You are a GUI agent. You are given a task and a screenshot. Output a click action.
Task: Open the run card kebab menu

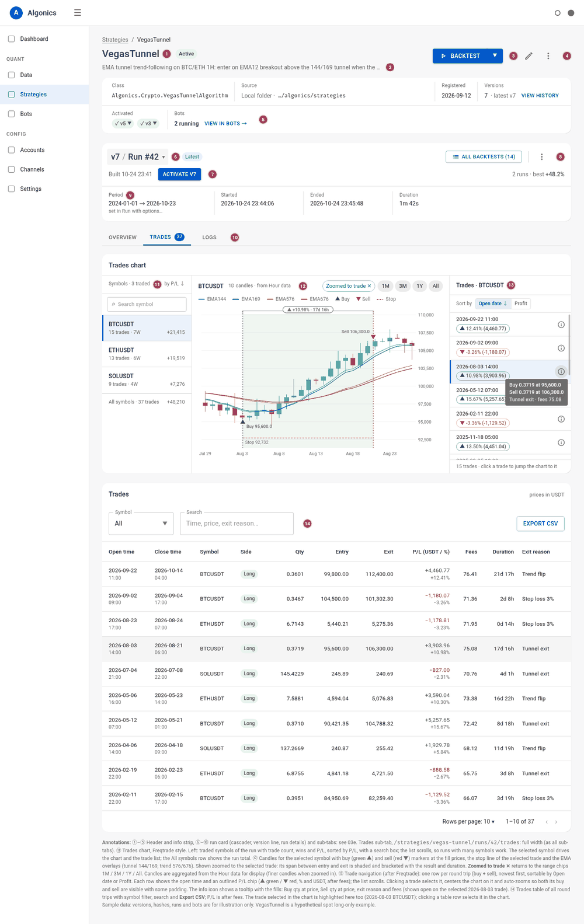[x=541, y=157]
